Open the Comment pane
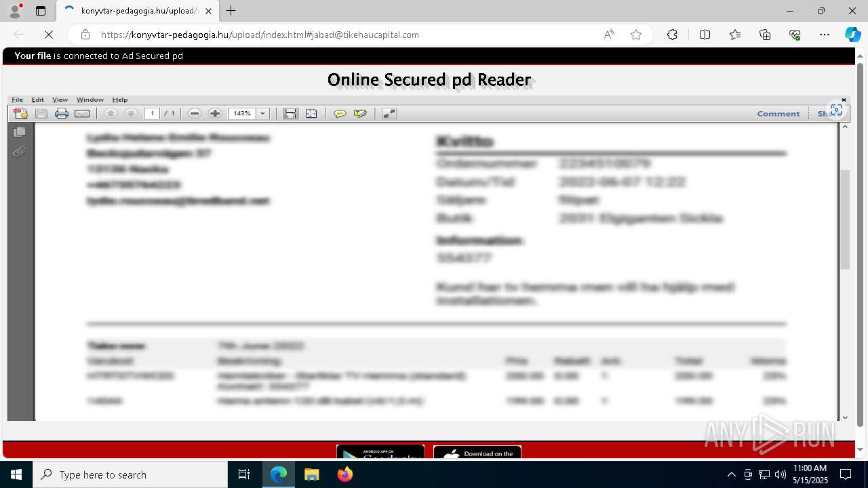The height and width of the screenshot is (488, 868). click(x=778, y=114)
